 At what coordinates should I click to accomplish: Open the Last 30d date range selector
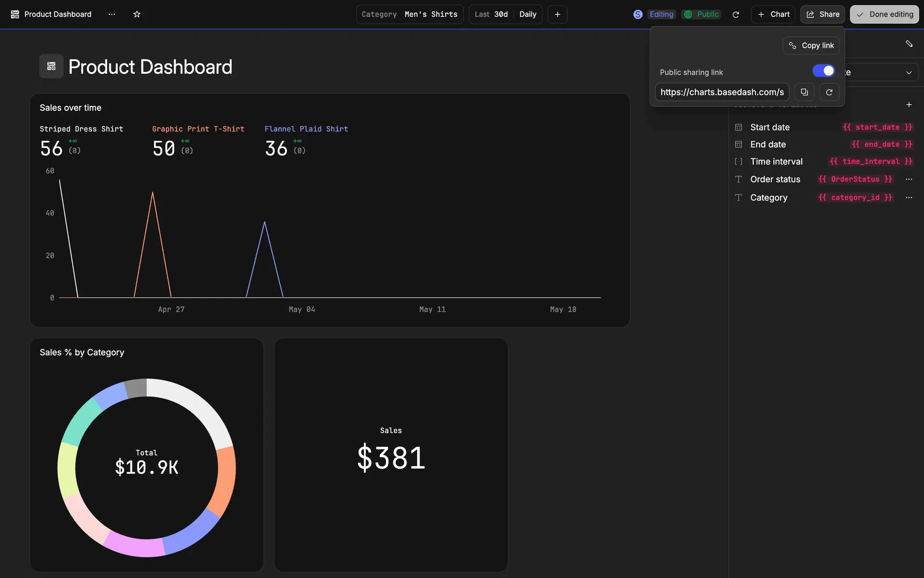coord(491,14)
